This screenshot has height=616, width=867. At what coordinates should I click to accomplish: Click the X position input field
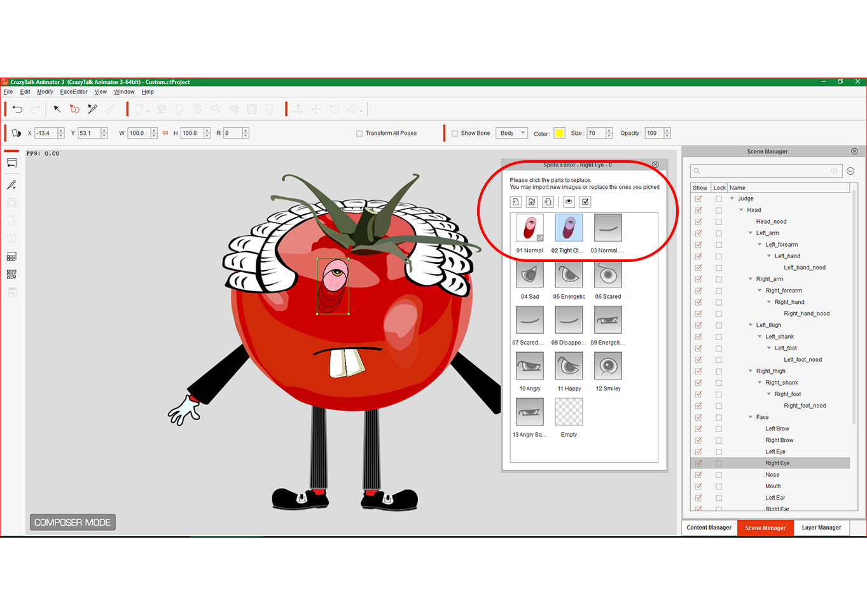pyautogui.click(x=46, y=133)
